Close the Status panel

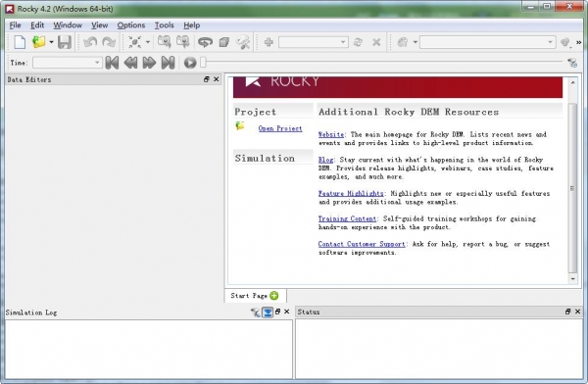(577, 312)
